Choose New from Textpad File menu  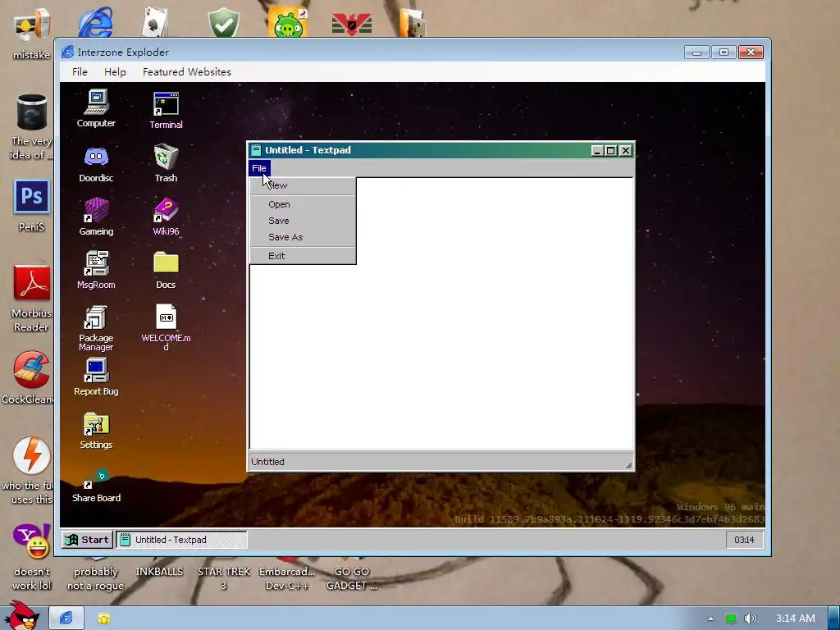click(303, 185)
